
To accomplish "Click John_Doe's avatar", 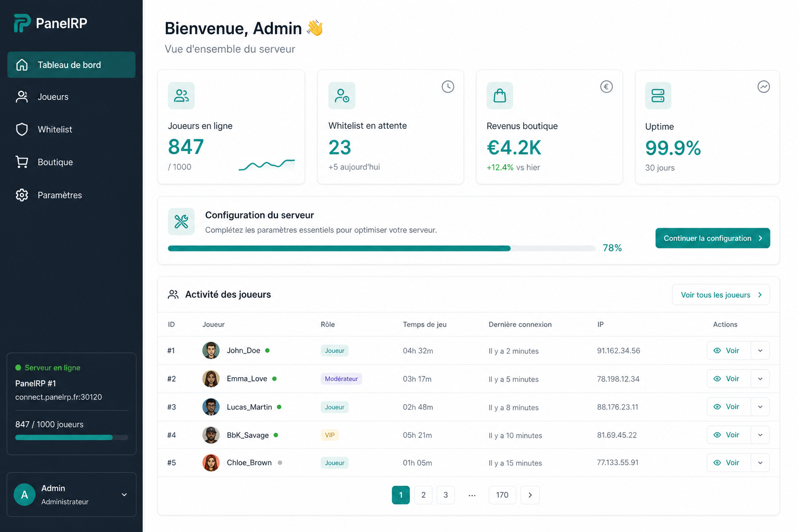I will (x=211, y=351).
